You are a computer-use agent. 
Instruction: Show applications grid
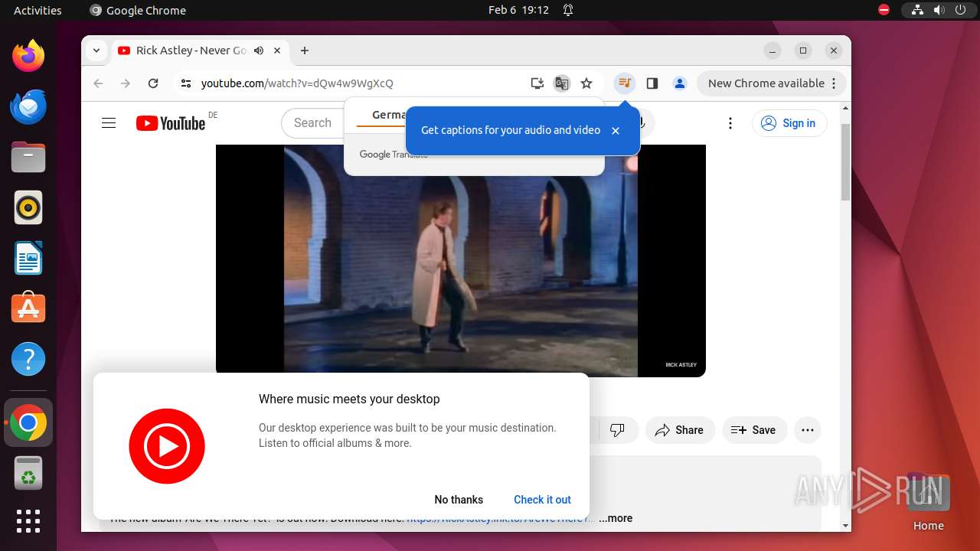click(28, 521)
